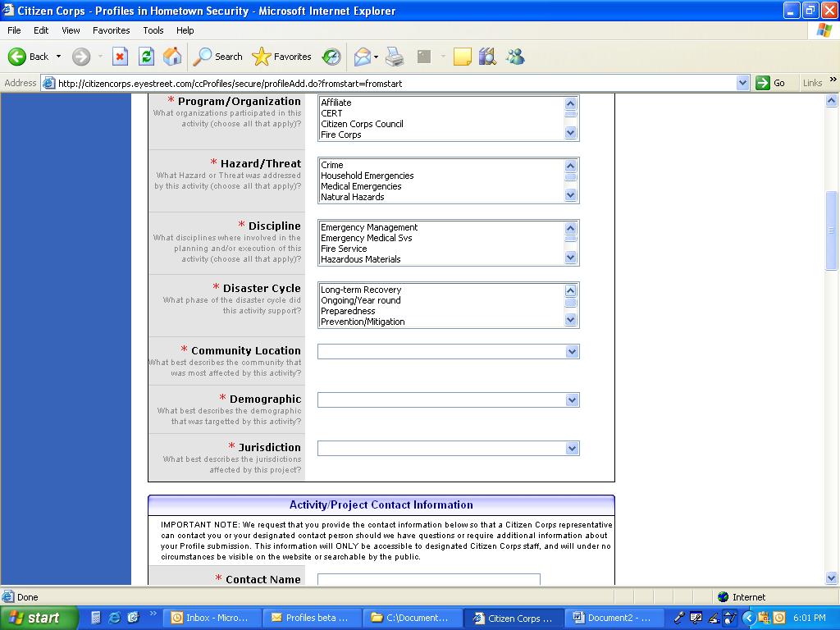Select CERT in Program/Organization list
840x630 pixels.
pos(332,113)
